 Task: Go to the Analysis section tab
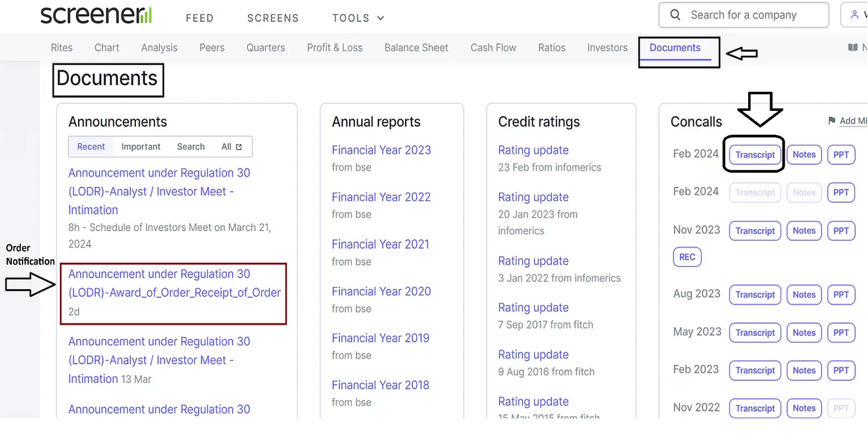click(x=159, y=48)
